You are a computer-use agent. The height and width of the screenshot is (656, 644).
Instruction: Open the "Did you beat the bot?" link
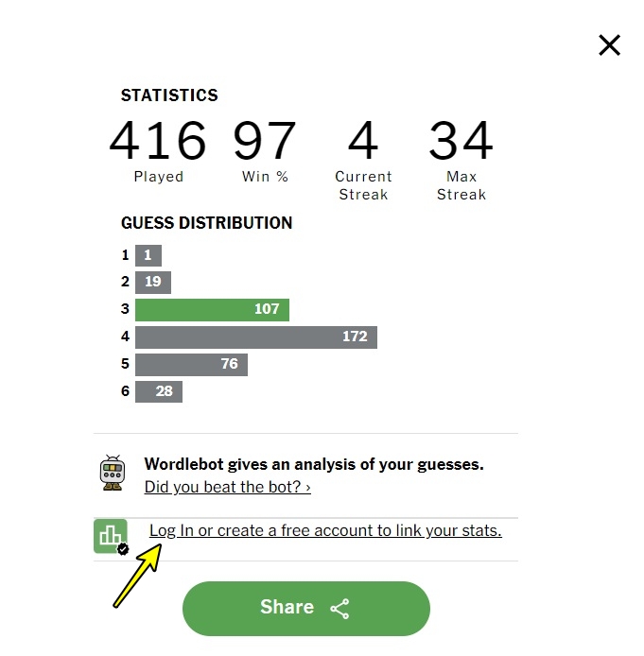[x=227, y=487]
